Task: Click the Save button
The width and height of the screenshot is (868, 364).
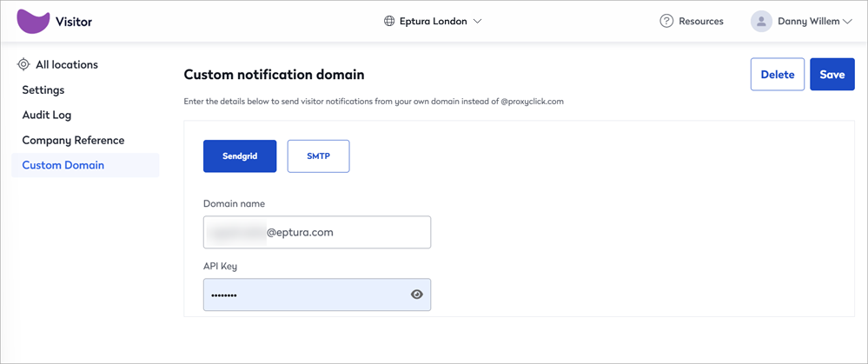Action: [x=832, y=74]
